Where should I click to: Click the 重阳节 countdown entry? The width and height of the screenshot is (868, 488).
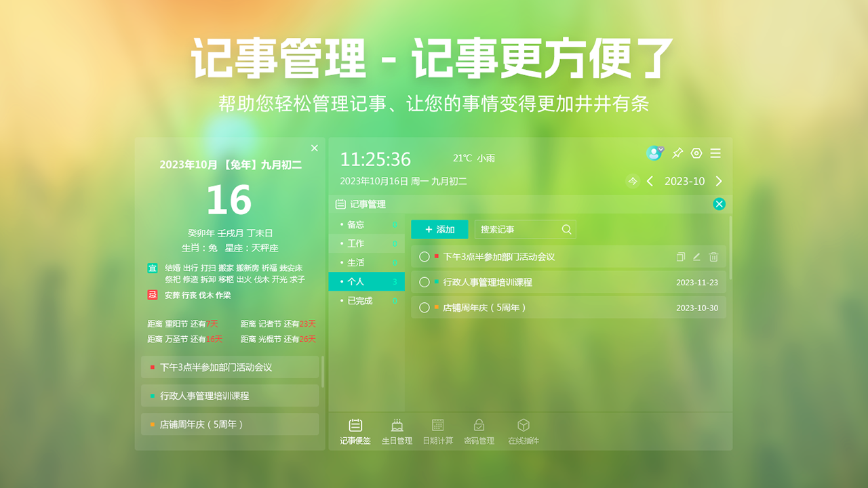coord(183,324)
